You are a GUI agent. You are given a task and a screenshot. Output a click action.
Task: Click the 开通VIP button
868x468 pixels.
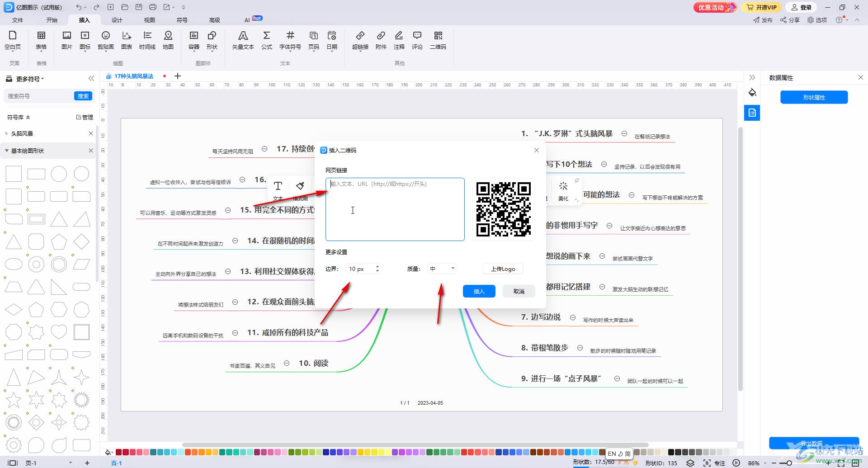click(761, 7)
